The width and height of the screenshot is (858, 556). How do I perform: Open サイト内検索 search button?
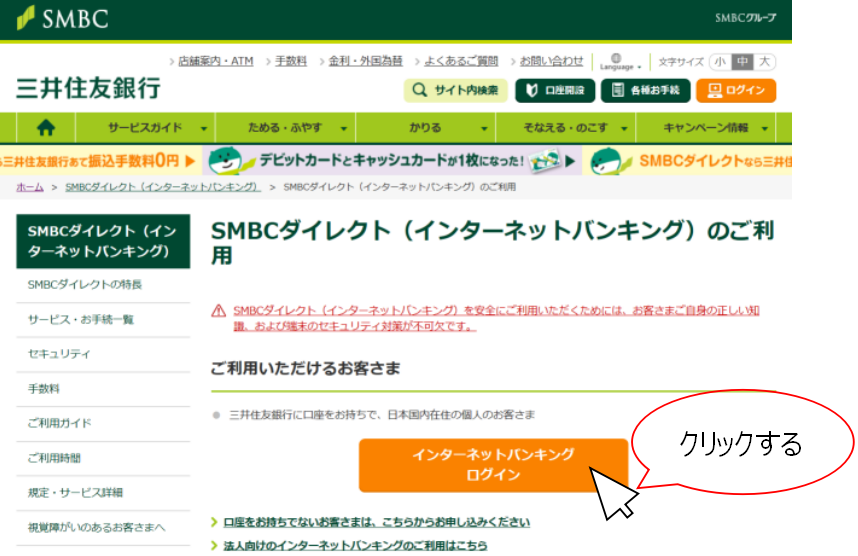(x=455, y=90)
